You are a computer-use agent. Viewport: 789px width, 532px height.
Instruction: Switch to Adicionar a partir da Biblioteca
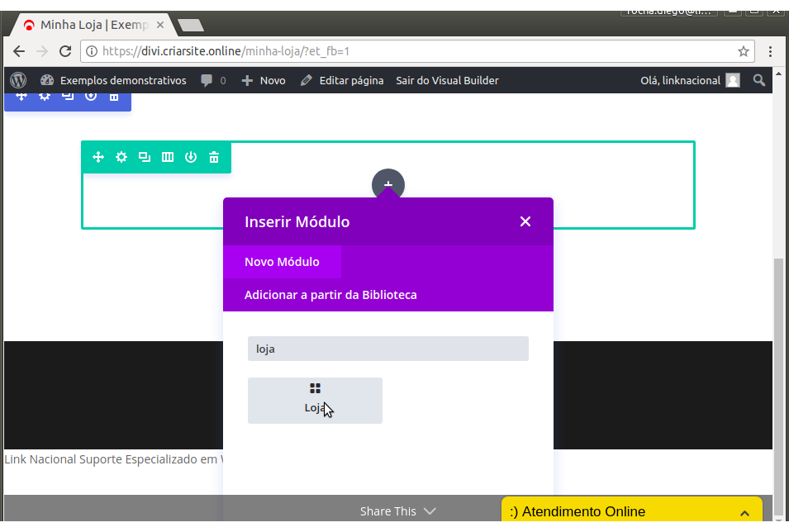[x=330, y=295]
